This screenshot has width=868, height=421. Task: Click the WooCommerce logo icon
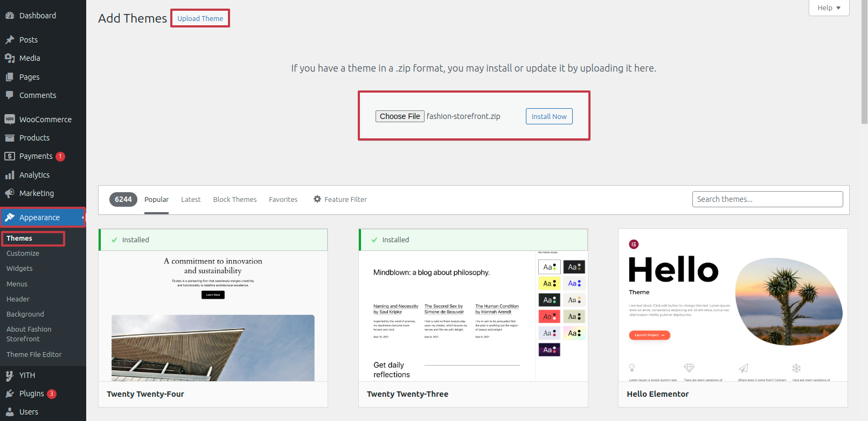point(10,119)
